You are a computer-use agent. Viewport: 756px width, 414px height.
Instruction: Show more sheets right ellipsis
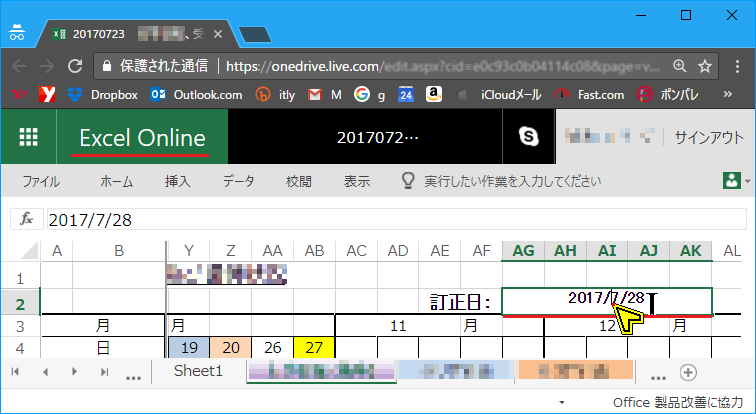[x=658, y=377]
